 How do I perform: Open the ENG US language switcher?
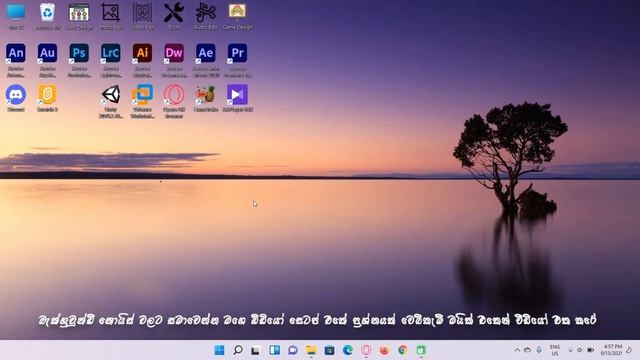coord(555,350)
